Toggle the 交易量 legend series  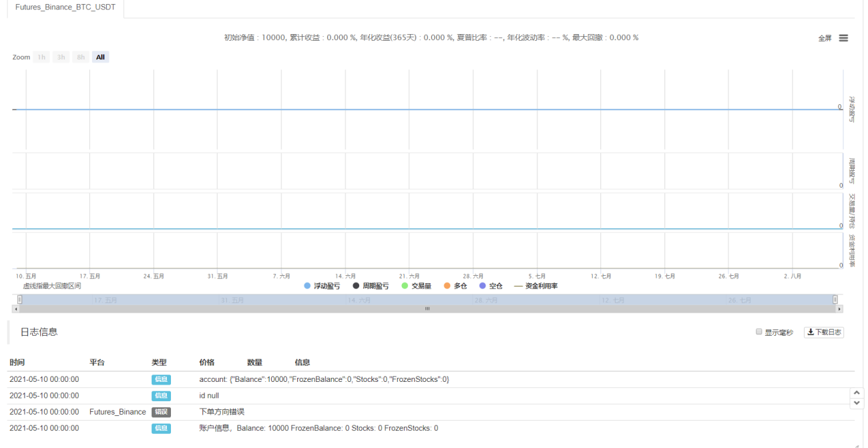pyautogui.click(x=417, y=286)
